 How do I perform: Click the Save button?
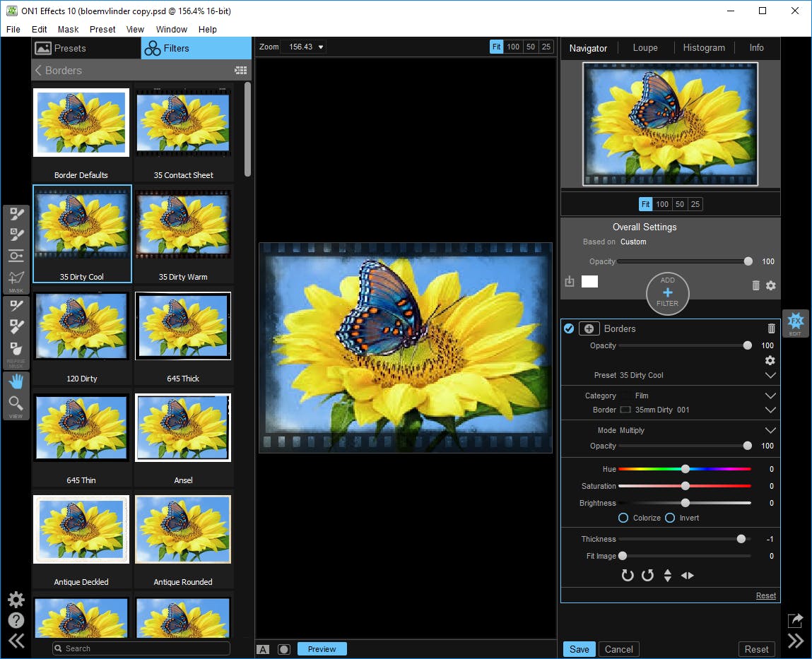coord(579,649)
